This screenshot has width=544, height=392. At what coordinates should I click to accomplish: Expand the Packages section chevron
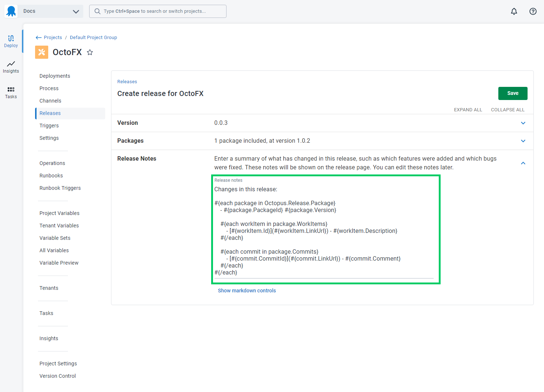523,141
